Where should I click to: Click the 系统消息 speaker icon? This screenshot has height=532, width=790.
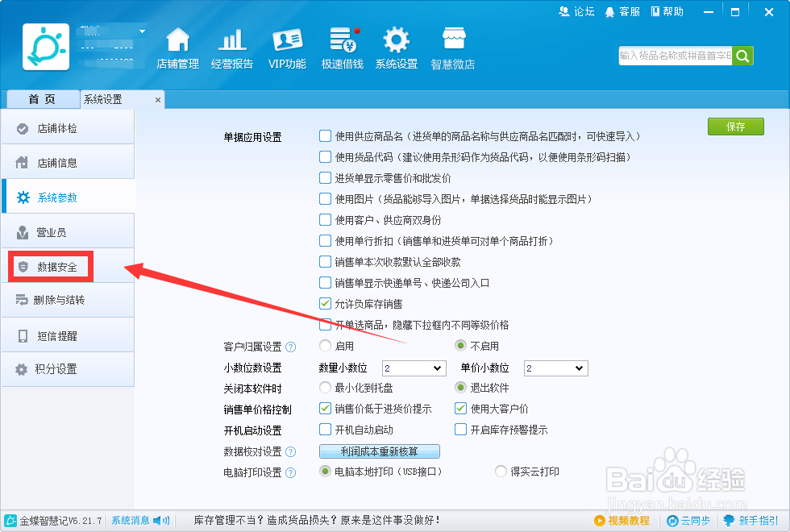161,521
